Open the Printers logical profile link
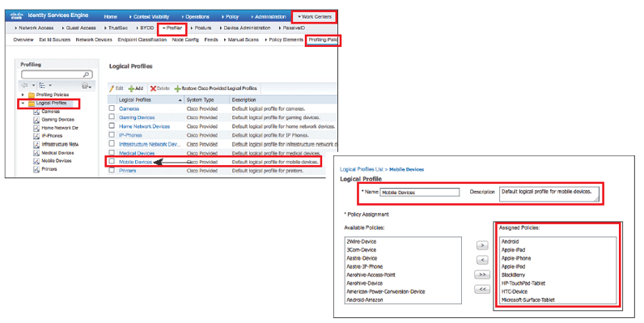644x323 pixels. (x=127, y=171)
